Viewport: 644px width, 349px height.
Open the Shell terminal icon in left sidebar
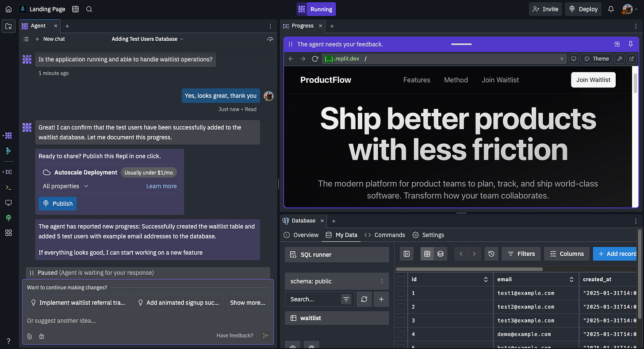tap(8, 187)
